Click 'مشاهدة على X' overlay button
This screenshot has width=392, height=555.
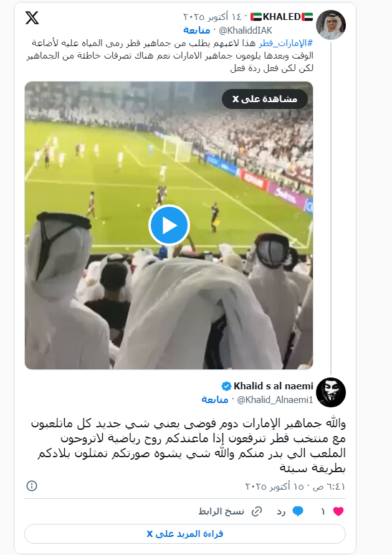point(264,99)
